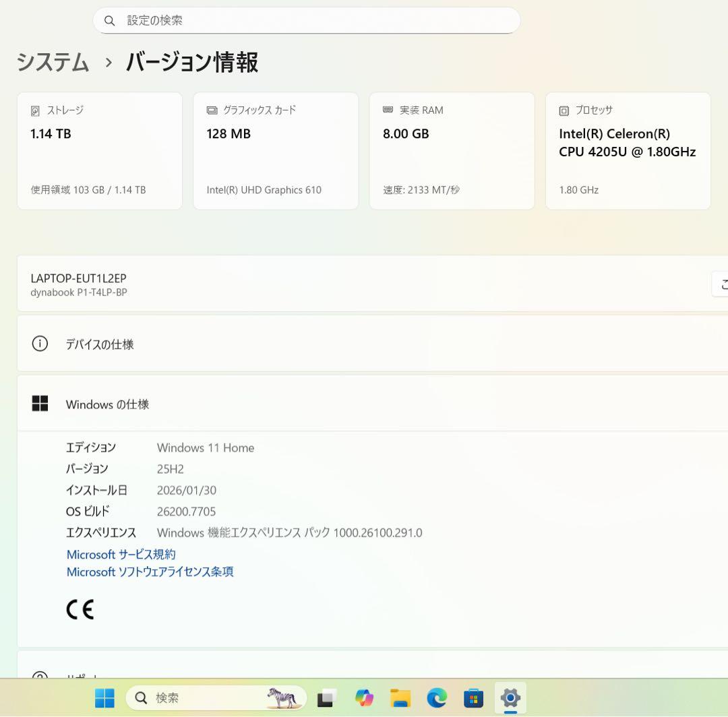Open File Explorer from the taskbar
Image resolution: width=728 pixels, height=717 pixels.
click(x=400, y=698)
